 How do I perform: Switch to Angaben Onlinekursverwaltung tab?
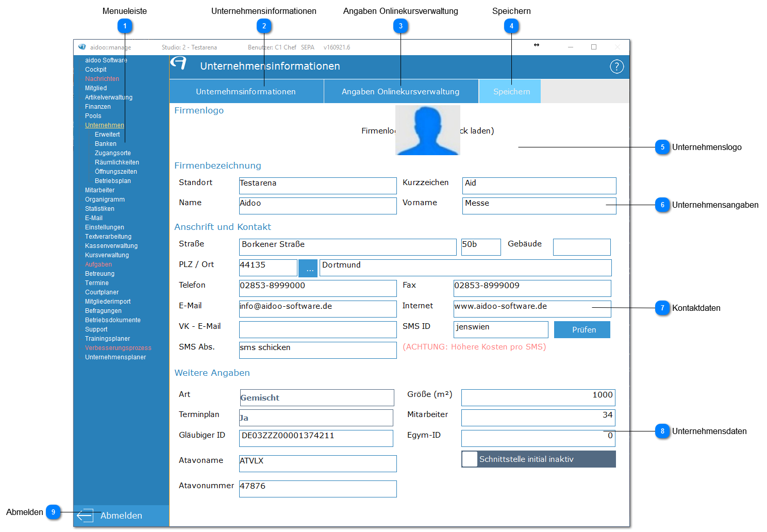click(x=401, y=91)
